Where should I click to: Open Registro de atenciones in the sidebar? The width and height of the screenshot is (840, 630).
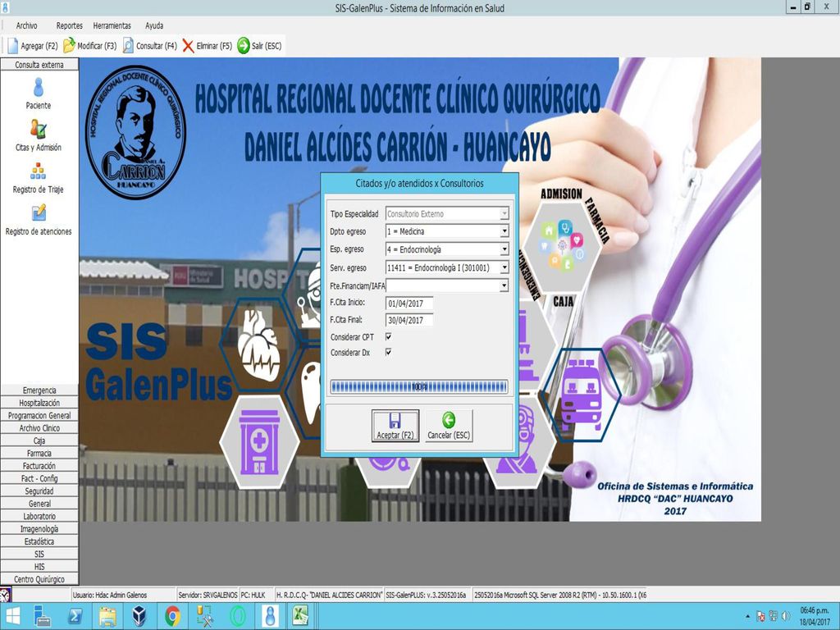tap(39, 220)
